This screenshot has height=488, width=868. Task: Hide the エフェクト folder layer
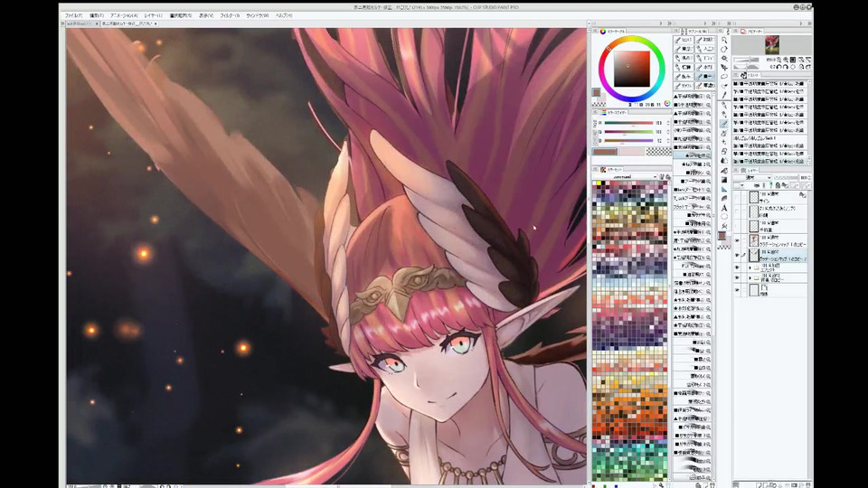737,267
